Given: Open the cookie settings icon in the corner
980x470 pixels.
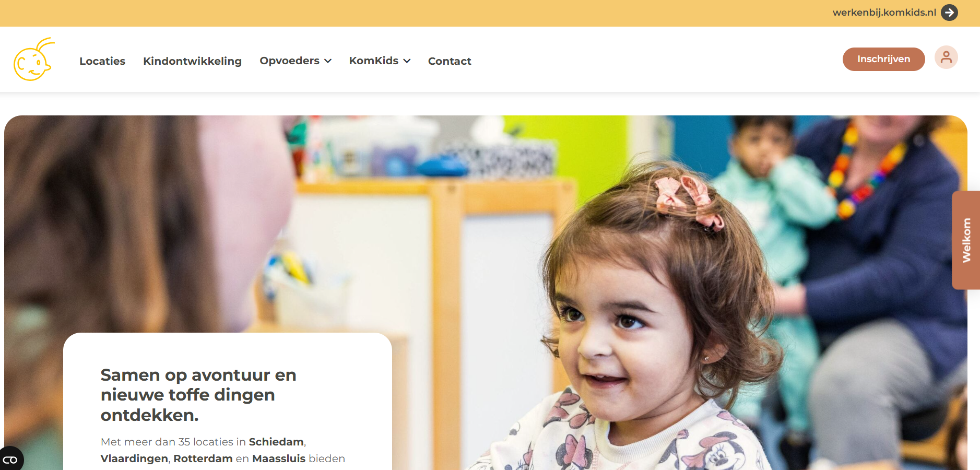Looking at the screenshot, I should click(10, 459).
